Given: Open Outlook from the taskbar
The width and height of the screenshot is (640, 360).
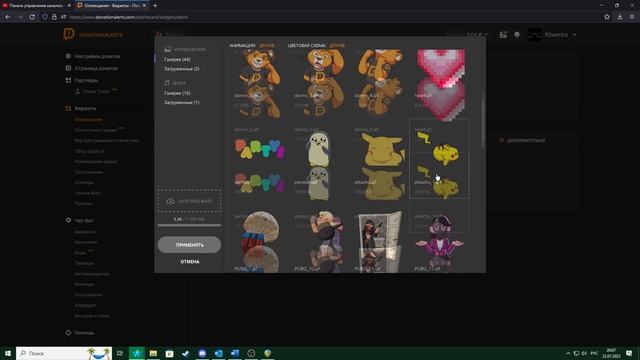Looking at the screenshot, I should pyautogui.click(x=218, y=353).
